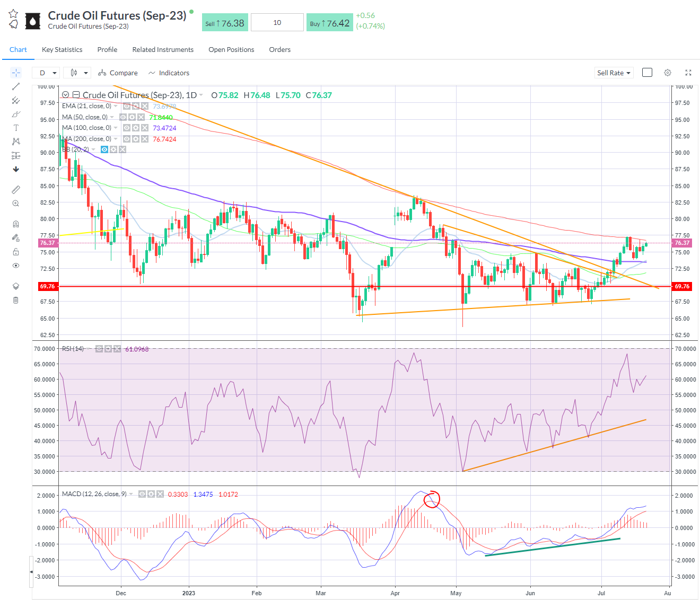Open the D interval dropdown
The width and height of the screenshot is (700, 600).
(46, 73)
